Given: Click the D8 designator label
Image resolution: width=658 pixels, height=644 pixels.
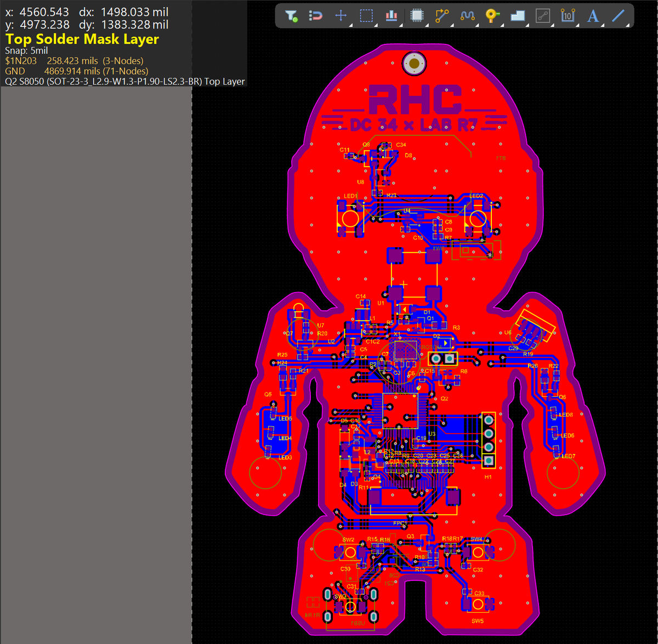Looking at the screenshot, I should click(409, 156).
